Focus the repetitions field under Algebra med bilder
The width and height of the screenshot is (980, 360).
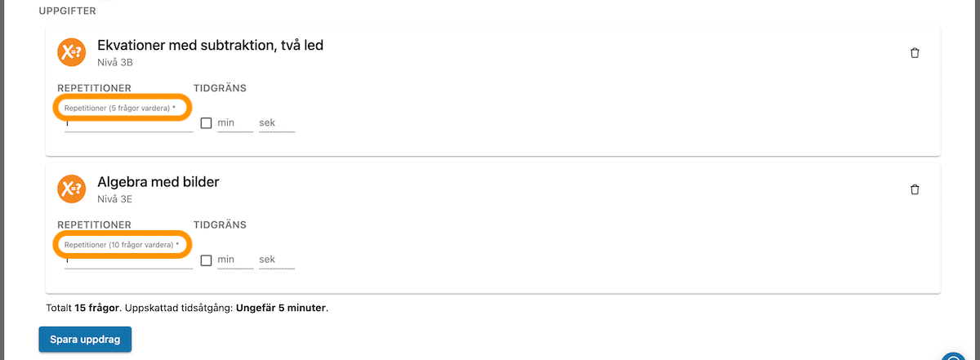coord(129,260)
